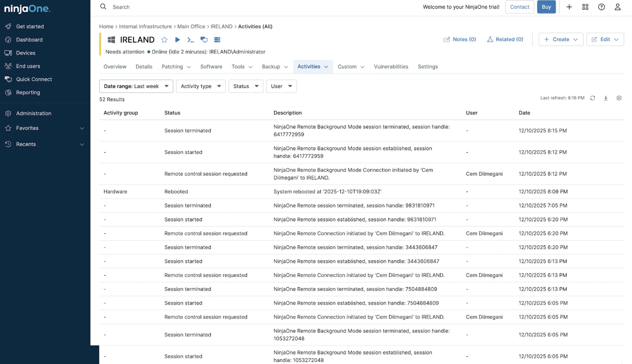The image size is (632, 364).
Task: Open the apps grid icon
Action: pos(585,7)
